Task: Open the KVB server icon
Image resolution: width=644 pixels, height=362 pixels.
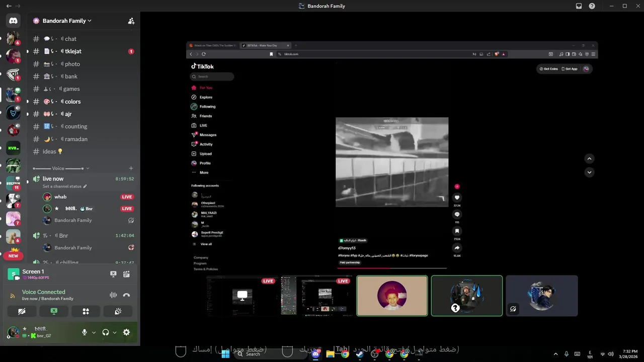Action: click(13, 148)
